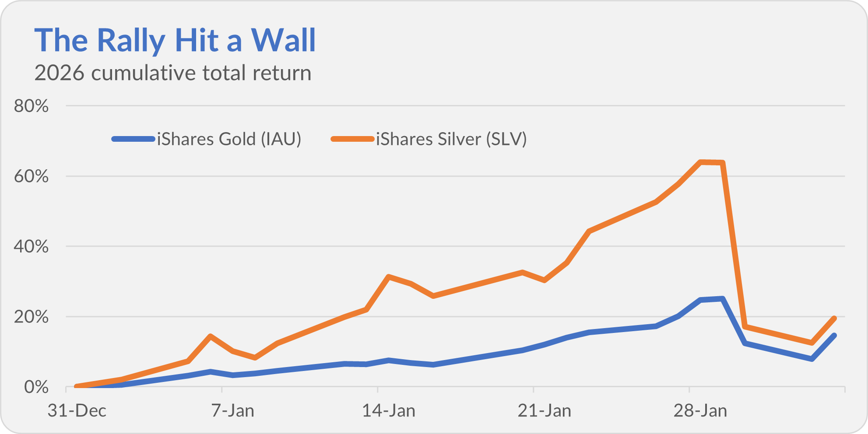Click the 40% y-axis label
This screenshot has height=434, width=868.
point(31,246)
